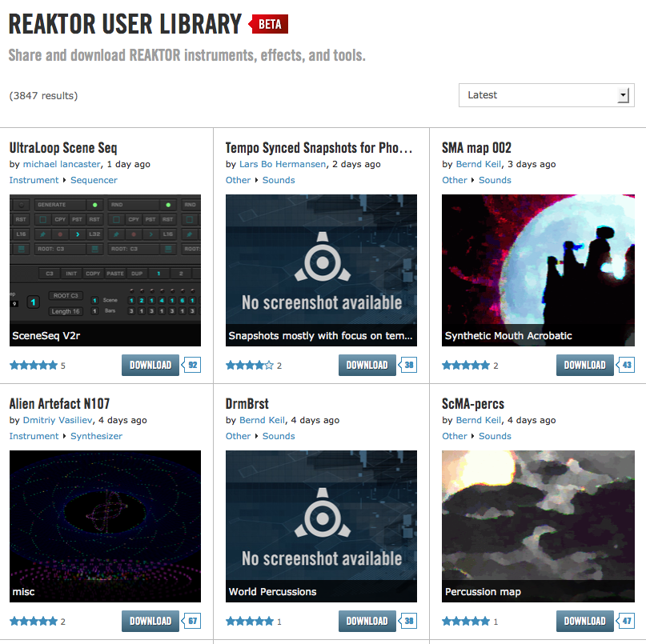Select the Synthesizer subcategory link

point(96,436)
